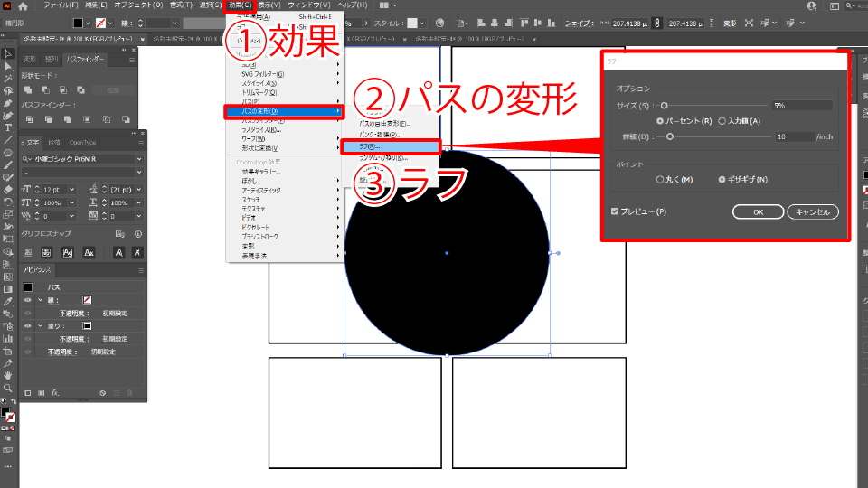The image size is (868, 488).
Task: Click the Divide pathfinder icon
Action: tap(30, 119)
